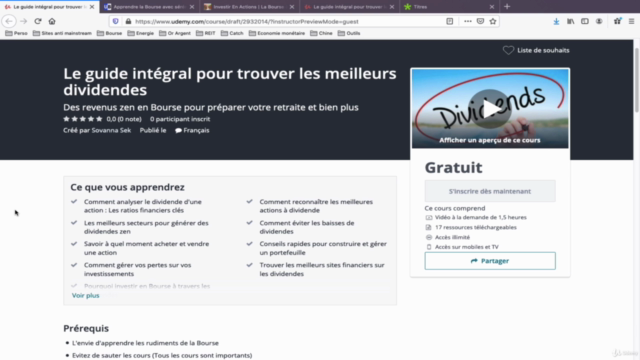Open the Firefox hamburger menu

click(x=631, y=21)
